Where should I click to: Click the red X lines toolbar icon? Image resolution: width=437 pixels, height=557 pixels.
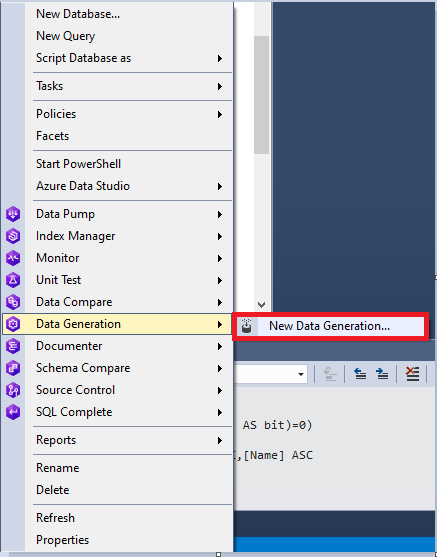tap(412, 374)
